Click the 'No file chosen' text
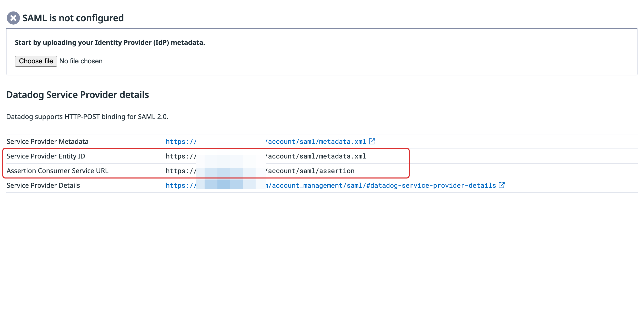The height and width of the screenshot is (327, 644). 81,61
